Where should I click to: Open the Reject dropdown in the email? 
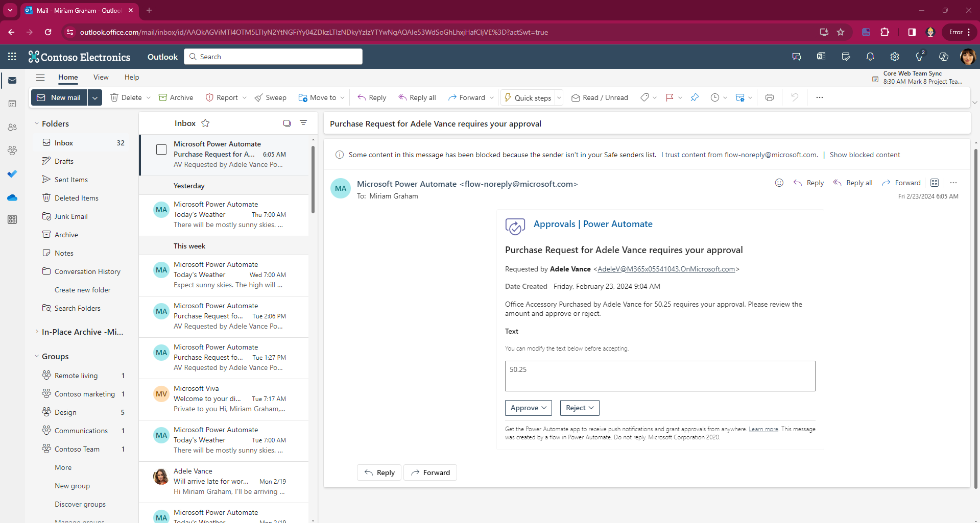click(x=580, y=408)
